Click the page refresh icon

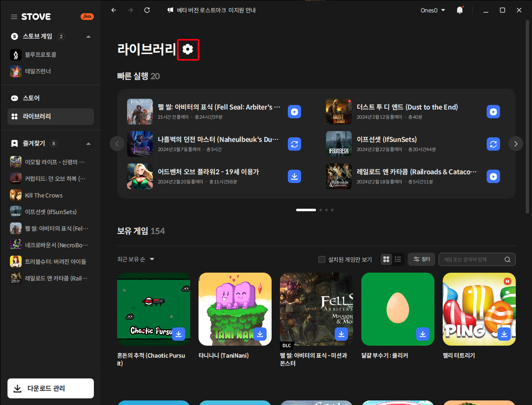point(147,10)
